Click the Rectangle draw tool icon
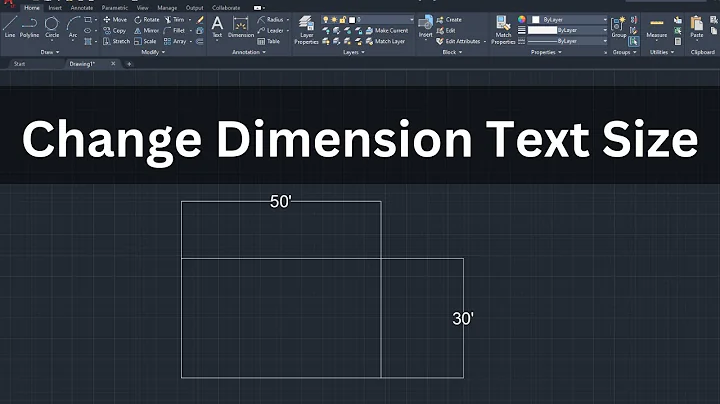 click(88, 20)
